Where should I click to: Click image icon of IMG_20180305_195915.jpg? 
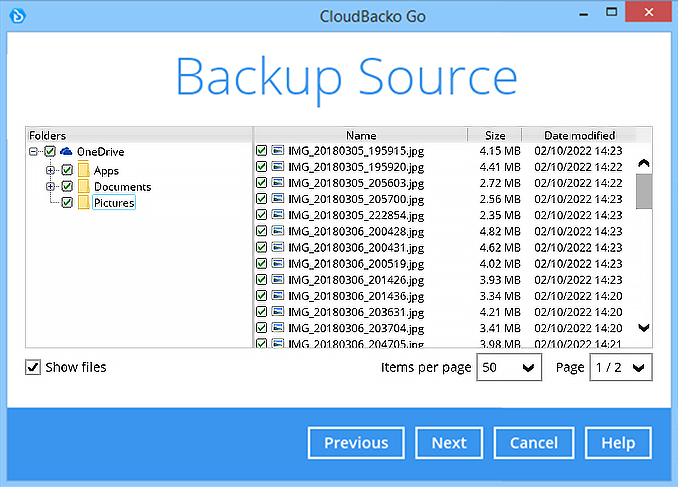point(278,151)
